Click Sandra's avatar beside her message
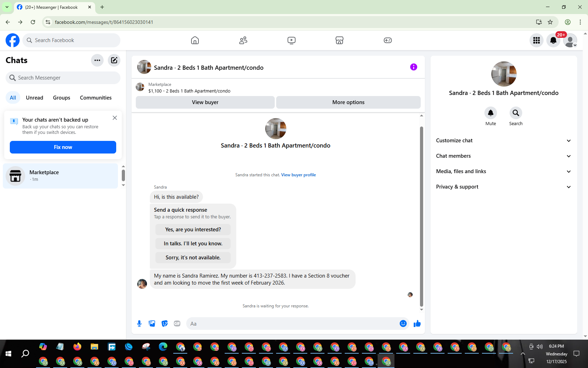 [142, 284]
